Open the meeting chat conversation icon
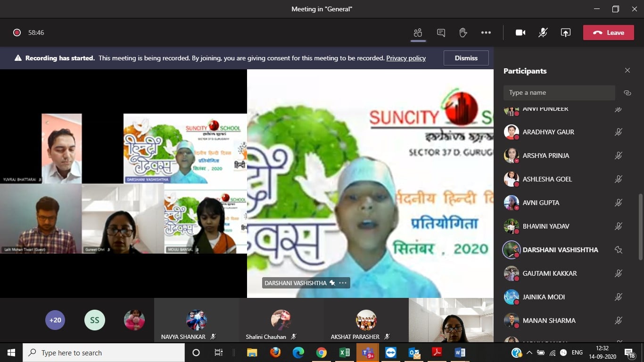This screenshot has width=644, height=362. (x=441, y=33)
